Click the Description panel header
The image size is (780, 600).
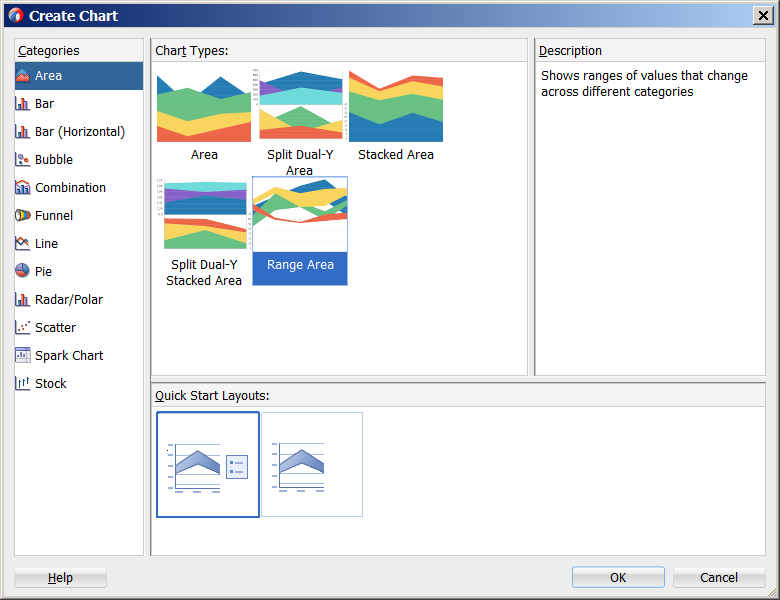click(570, 51)
